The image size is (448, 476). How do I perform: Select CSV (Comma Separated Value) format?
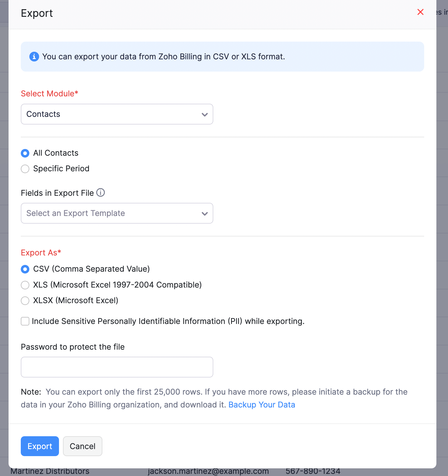point(25,269)
